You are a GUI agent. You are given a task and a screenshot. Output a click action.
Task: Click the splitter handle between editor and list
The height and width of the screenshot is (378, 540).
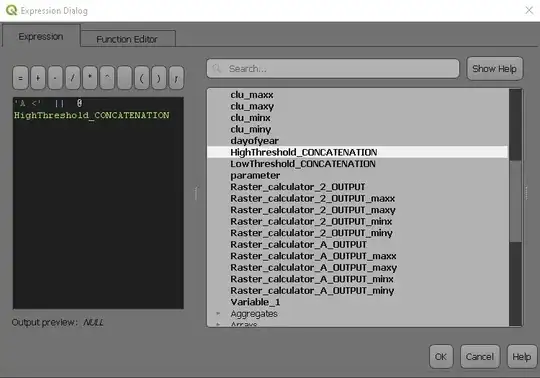click(196, 193)
